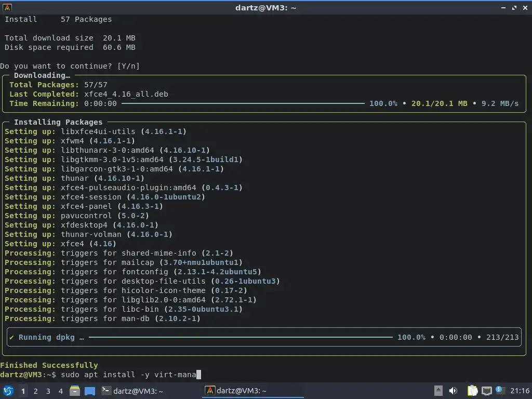The height and width of the screenshot is (399, 532).
Task: Switch to workspace 2 in the pager
Action: (x=36, y=391)
